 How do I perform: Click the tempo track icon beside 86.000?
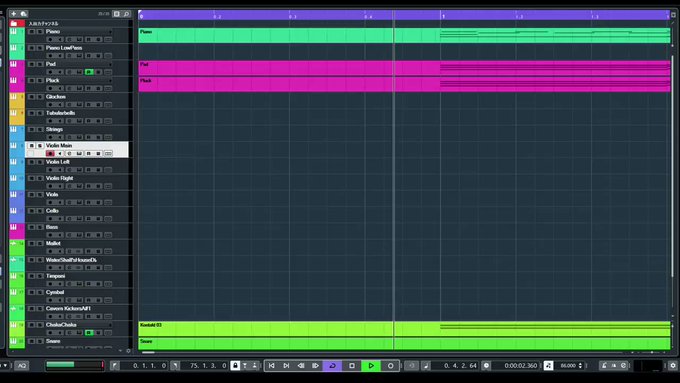coord(548,366)
